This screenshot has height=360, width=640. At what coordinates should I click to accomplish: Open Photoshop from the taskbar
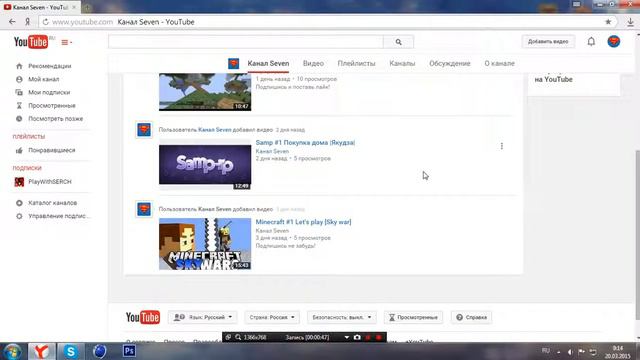[129, 351]
